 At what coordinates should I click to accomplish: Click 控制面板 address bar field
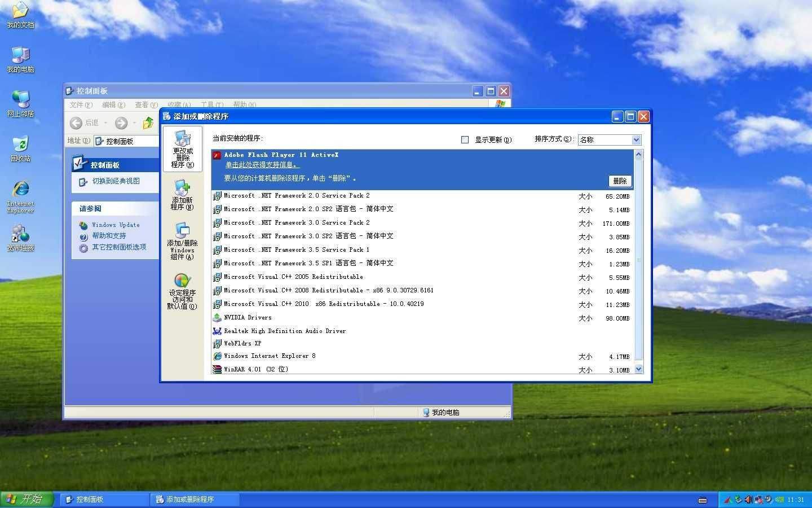coord(126,141)
